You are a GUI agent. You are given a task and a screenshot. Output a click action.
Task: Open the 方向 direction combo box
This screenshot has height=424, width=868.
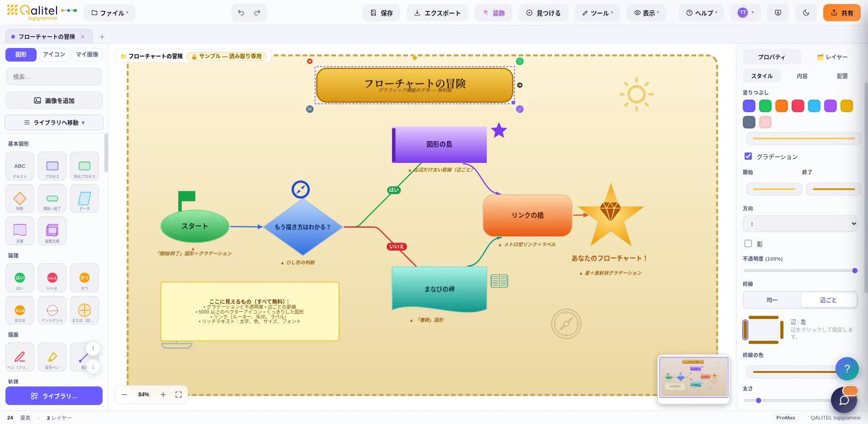tap(800, 224)
